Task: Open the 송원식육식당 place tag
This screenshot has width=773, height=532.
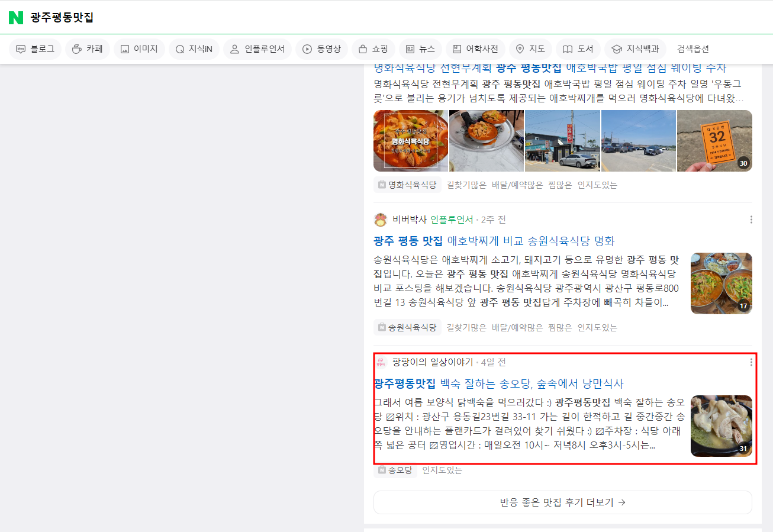Action: (x=407, y=327)
